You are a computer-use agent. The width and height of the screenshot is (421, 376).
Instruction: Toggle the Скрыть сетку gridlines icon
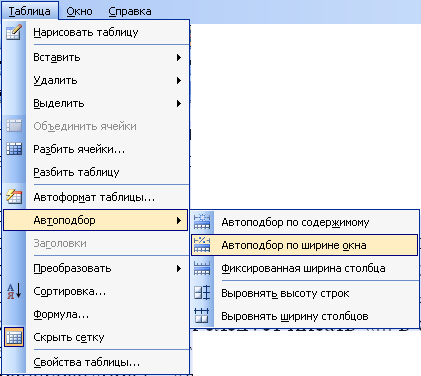click(x=14, y=337)
